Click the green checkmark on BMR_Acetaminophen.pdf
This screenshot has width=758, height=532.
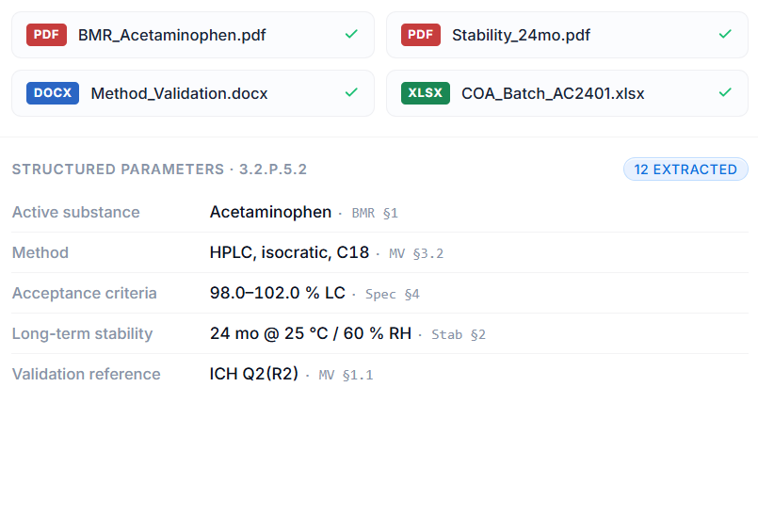point(351,34)
